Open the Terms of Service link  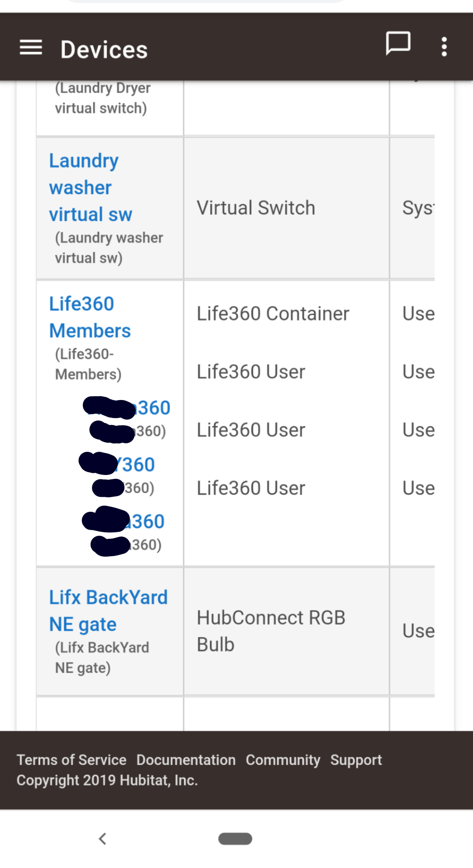71,760
